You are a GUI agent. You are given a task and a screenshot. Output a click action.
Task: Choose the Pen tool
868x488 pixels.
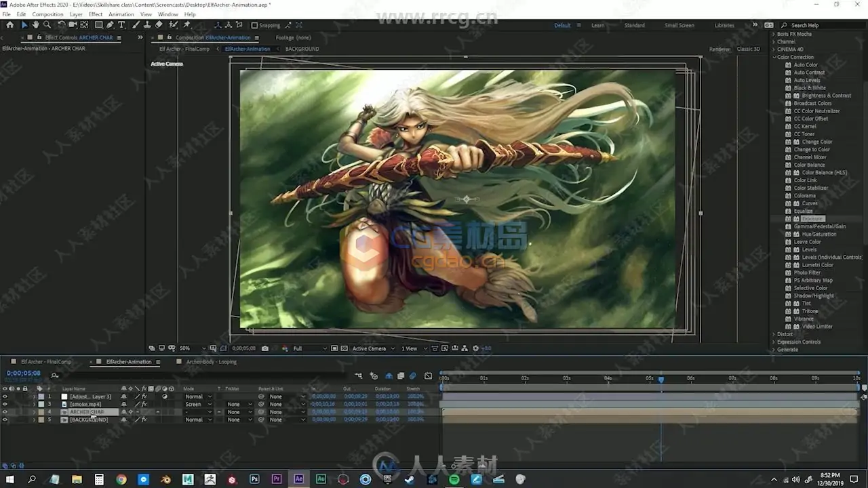pyautogui.click(x=110, y=25)
